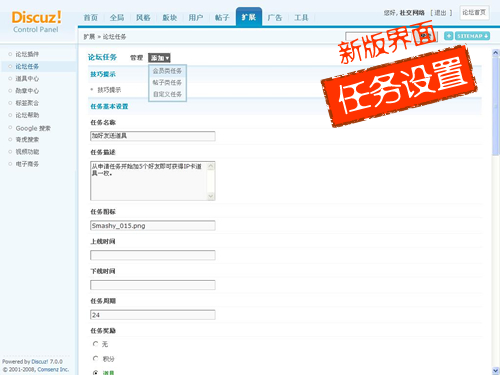This screenshot has width=500, height=375.
Task: Click inside the 任务描述 text area
Action: click(x=149, y=181)
